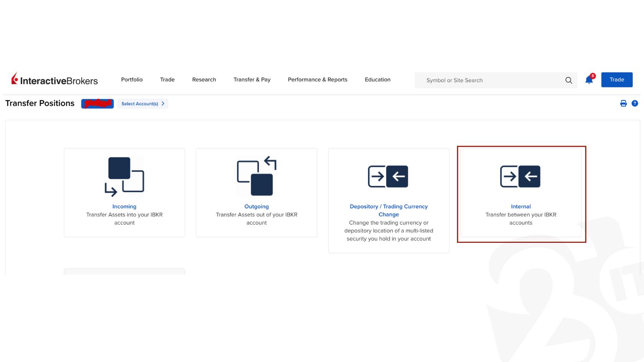Expand the Select Account(s) chooser
The height and width of the screenshot is (362, 644).
pos(143,104)
